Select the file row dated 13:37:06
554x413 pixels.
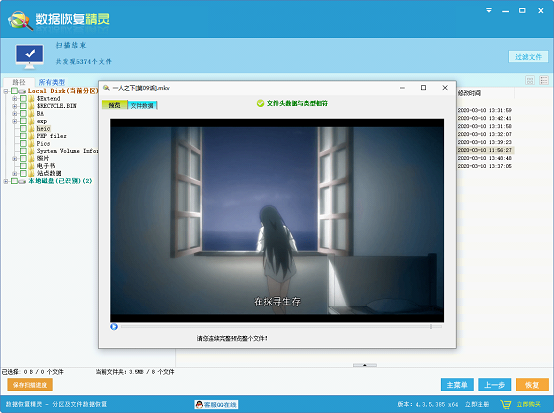coord(484,166)
